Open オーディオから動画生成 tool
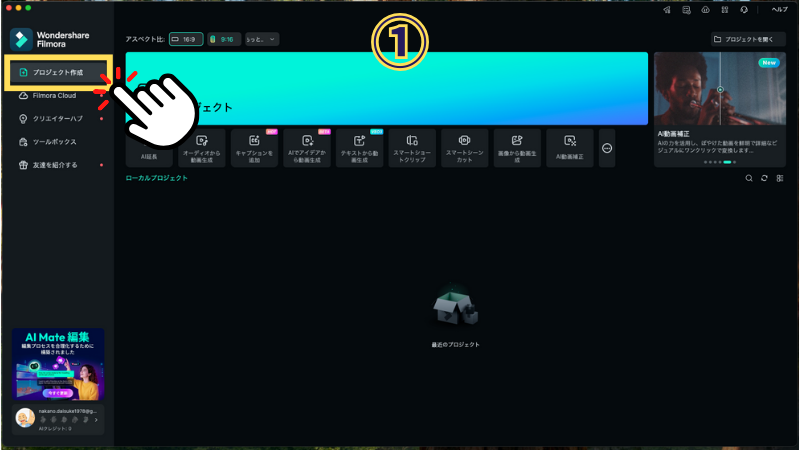Image resolution: width=800 pixels, height=450 pixels. pyautogui.click(x=202, y=147)
